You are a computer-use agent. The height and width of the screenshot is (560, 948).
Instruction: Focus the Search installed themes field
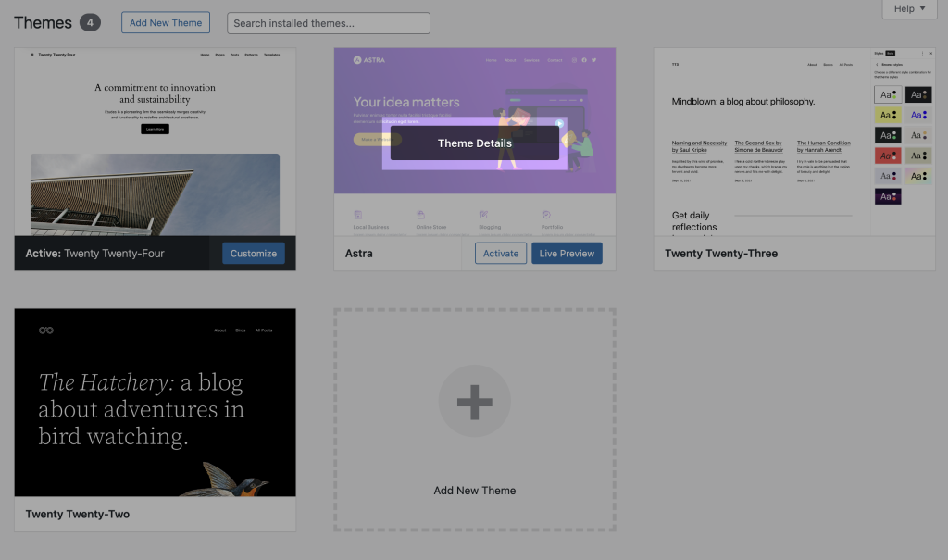coord(329,23)
